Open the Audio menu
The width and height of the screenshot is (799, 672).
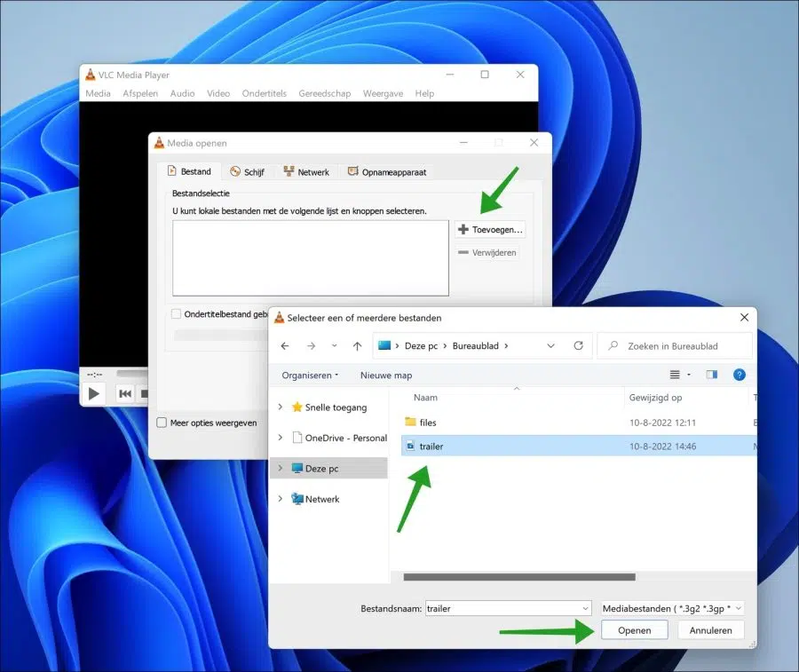182,93
